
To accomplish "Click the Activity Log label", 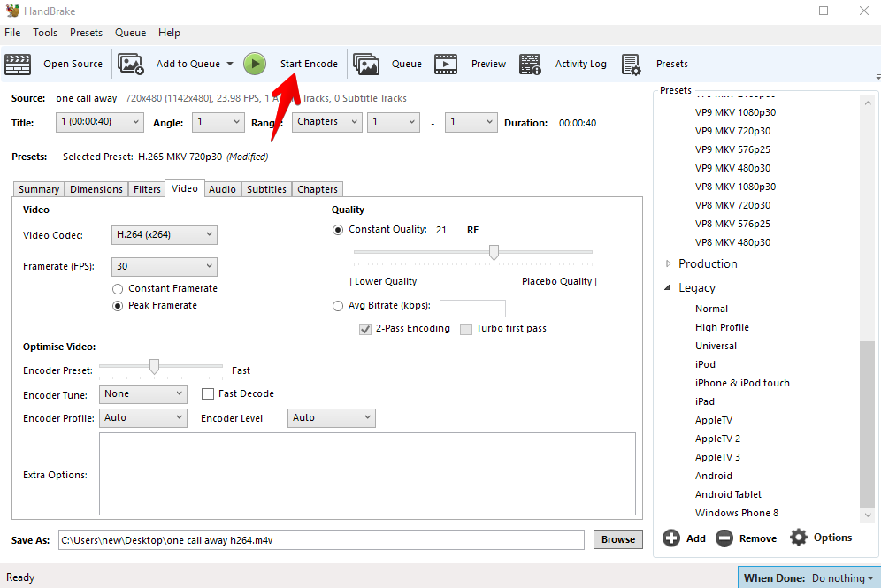I will 581,64.
